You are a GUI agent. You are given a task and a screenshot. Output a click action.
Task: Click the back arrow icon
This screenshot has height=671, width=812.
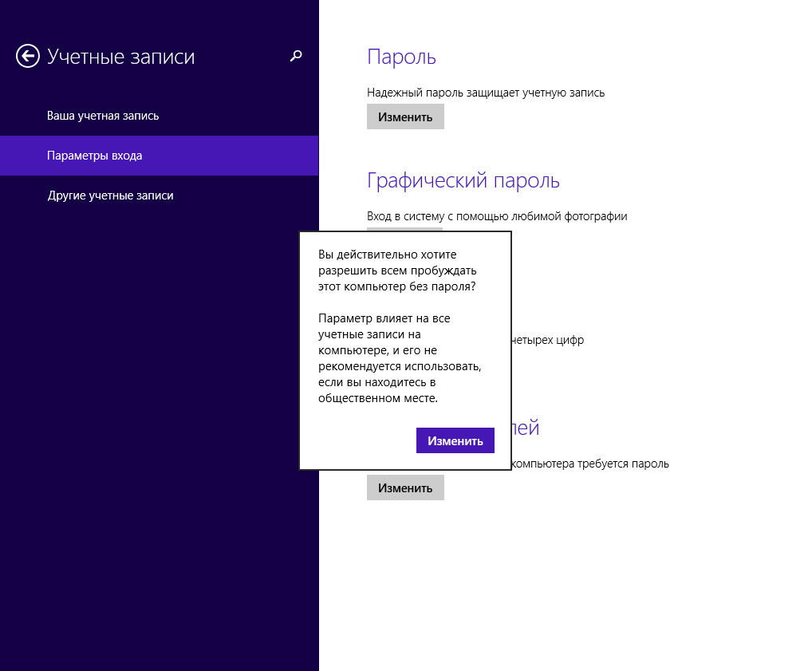point(28,56)
